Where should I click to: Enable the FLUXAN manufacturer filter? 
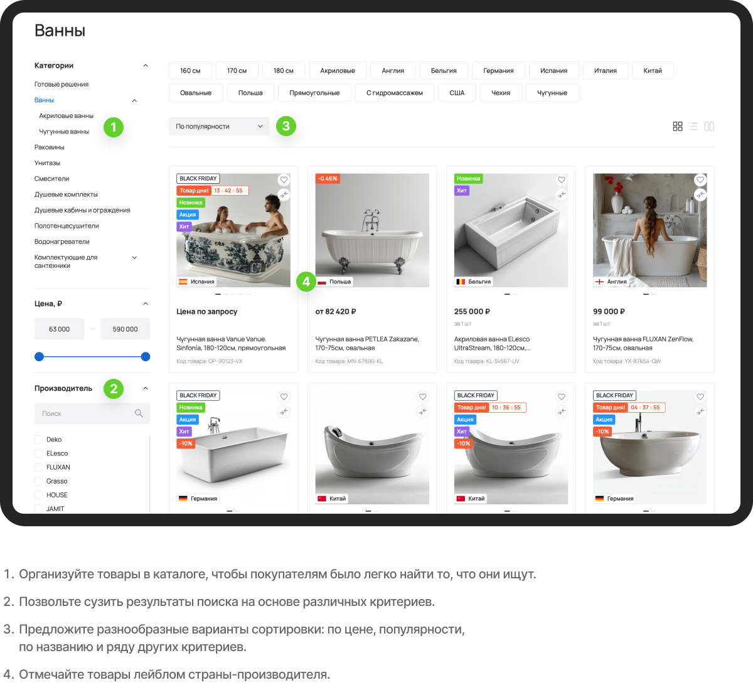[39, 467]
